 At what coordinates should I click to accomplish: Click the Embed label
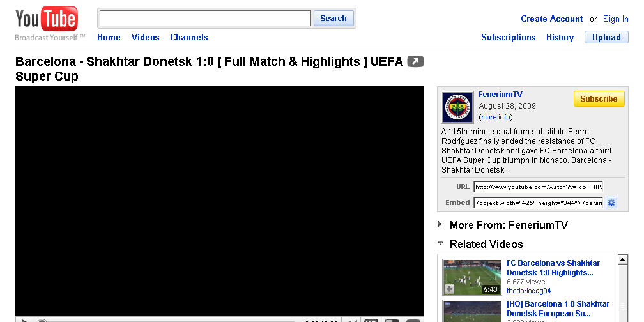(457, 203)
